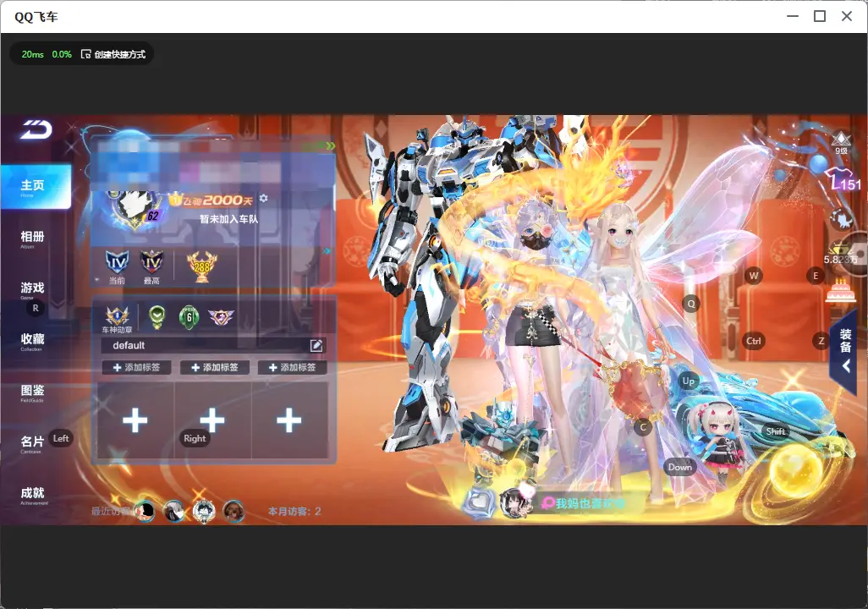868x609 pixels.
Task: Open the 游戏 game tab
Action: click(x=32, y=289)
